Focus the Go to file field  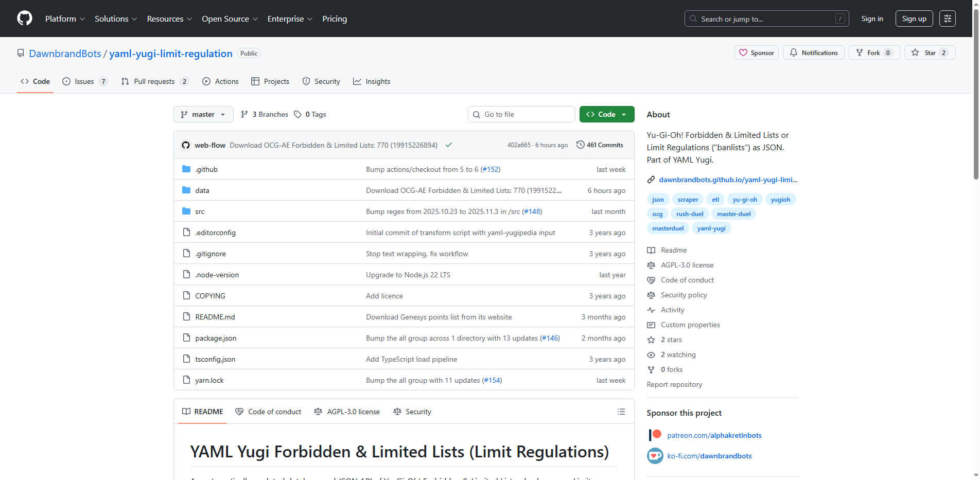(521, 114)
